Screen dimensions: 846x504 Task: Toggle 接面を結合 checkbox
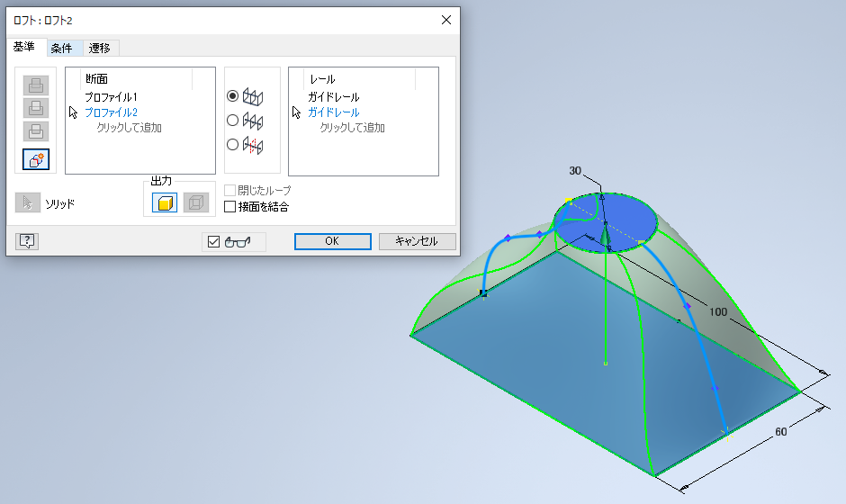click(x=229, y=207)
